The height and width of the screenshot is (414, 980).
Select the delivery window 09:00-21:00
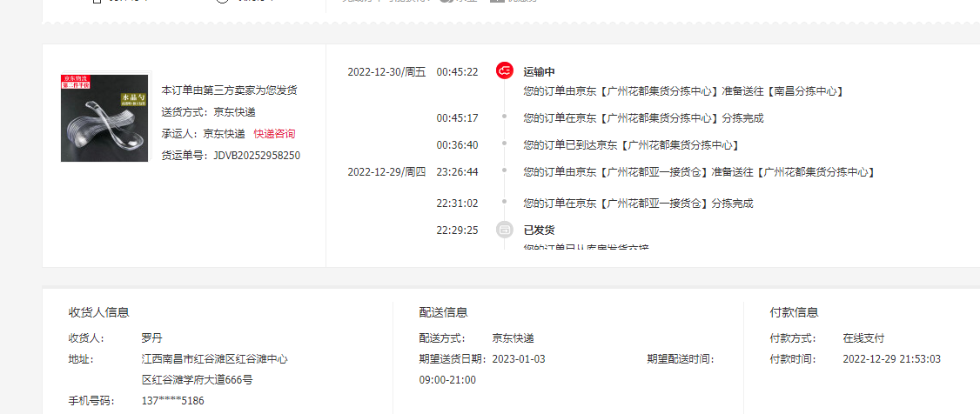(447, 380)
